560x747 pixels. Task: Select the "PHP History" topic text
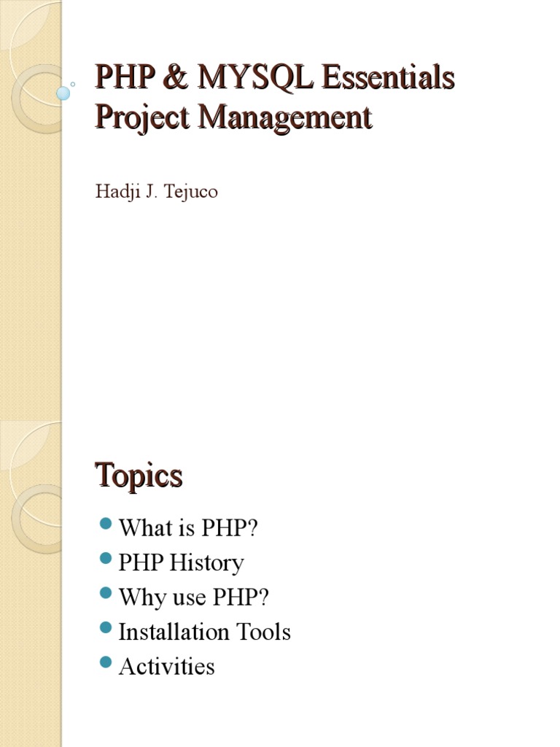point(181,562)
